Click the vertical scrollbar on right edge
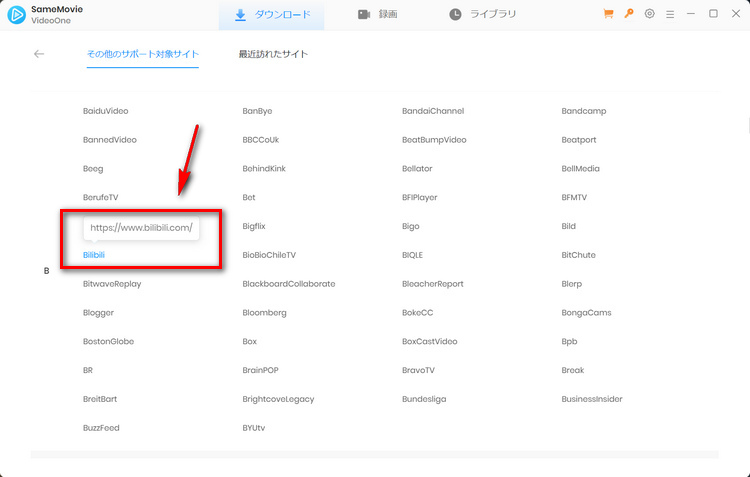 pos(748,125)
